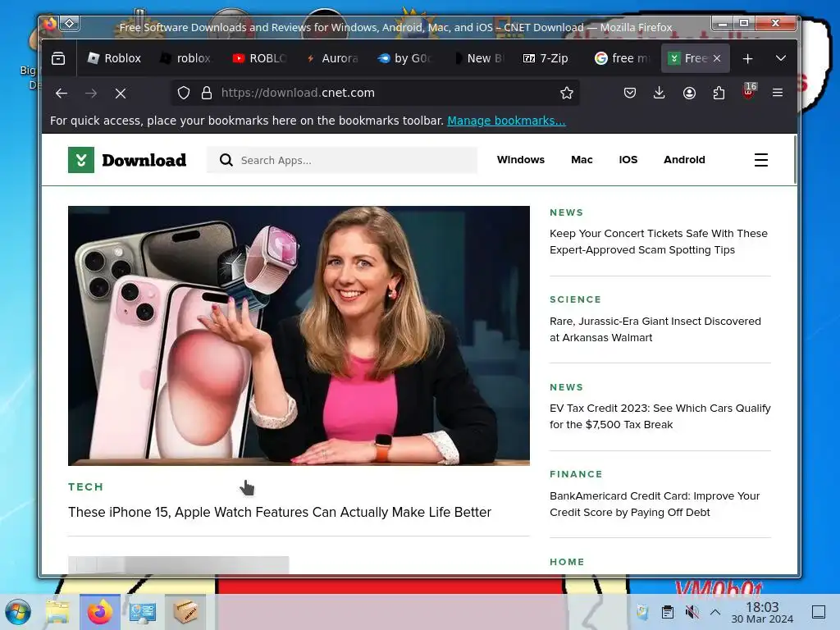Stop loading the page
Screen dimensions: 840x630
(x=121, y=94)
